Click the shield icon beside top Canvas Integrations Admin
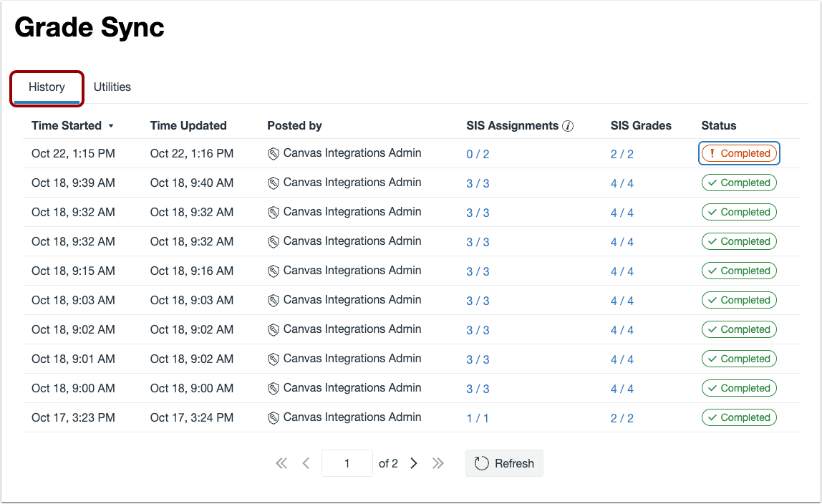The height and width of the screenshot is (504, 822). tap(274, 153)
